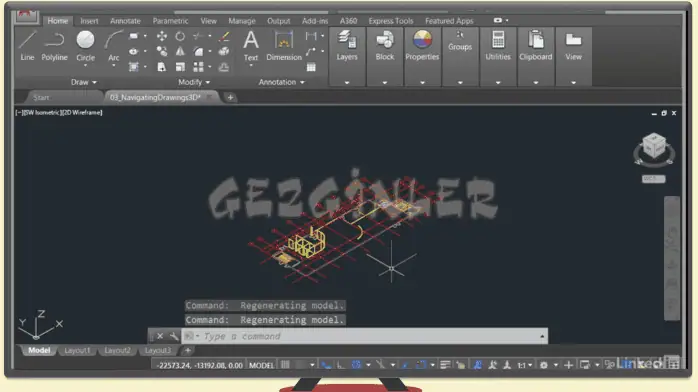Click the SW Isometric view control
The image size is (698, 392).
click(x=41, y=113)
